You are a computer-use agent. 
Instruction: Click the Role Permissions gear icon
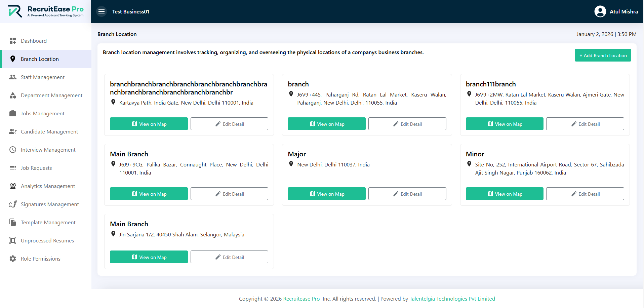click(x=13, y=259)
